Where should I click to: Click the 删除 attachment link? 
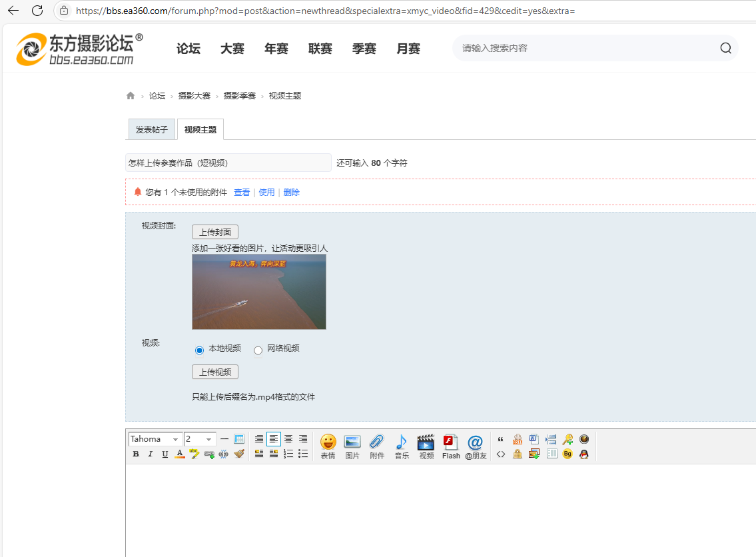point(291,193)
